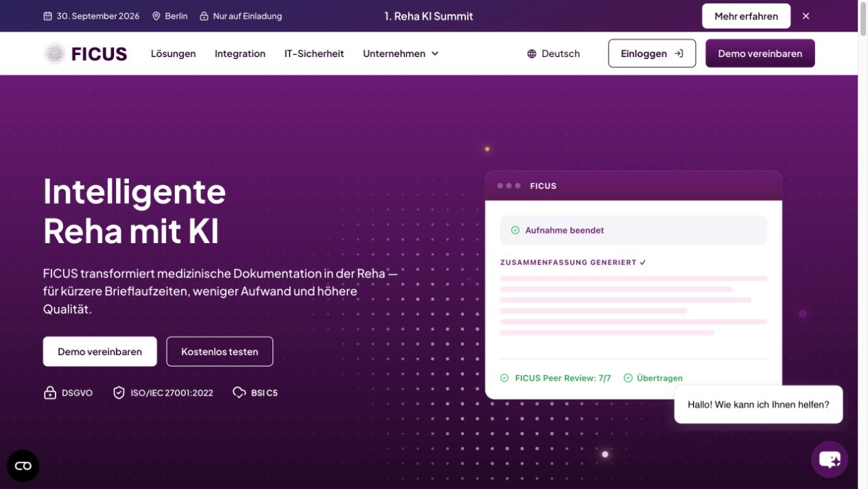Click the lock icon beside Nur auf Einladung
868x489 pixels.
coord(204,16)
